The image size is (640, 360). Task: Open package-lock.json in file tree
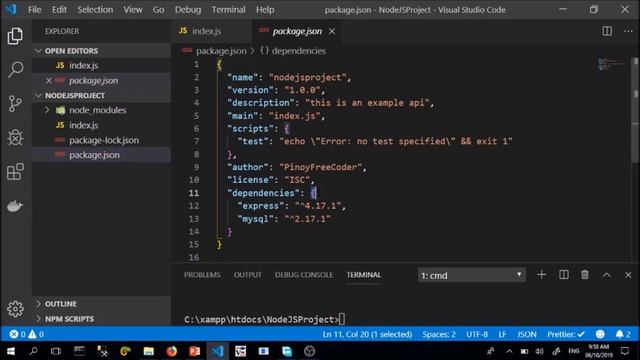point(101,140)
